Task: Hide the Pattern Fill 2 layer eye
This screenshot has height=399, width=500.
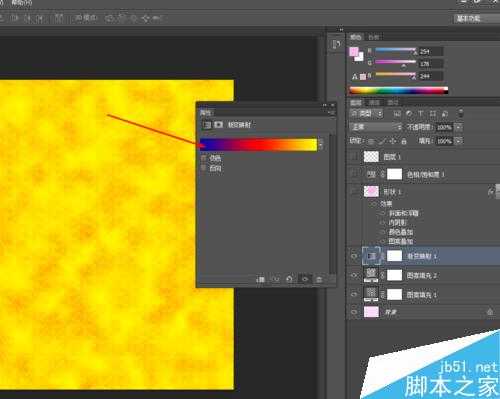Action: click(354, 275)
